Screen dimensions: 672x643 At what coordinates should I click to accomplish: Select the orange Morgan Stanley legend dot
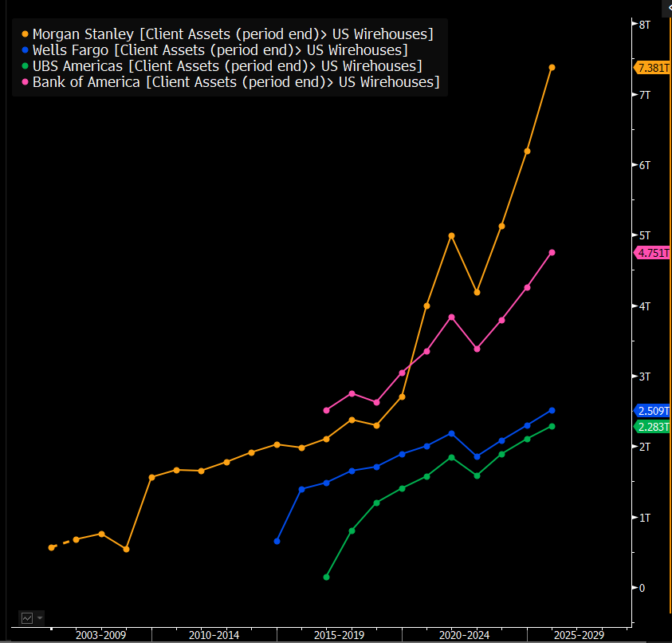25,34
